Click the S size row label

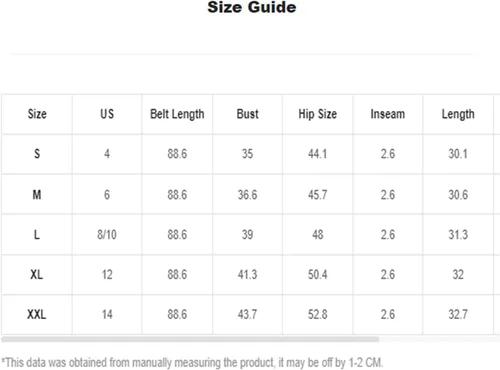(37, 154)
